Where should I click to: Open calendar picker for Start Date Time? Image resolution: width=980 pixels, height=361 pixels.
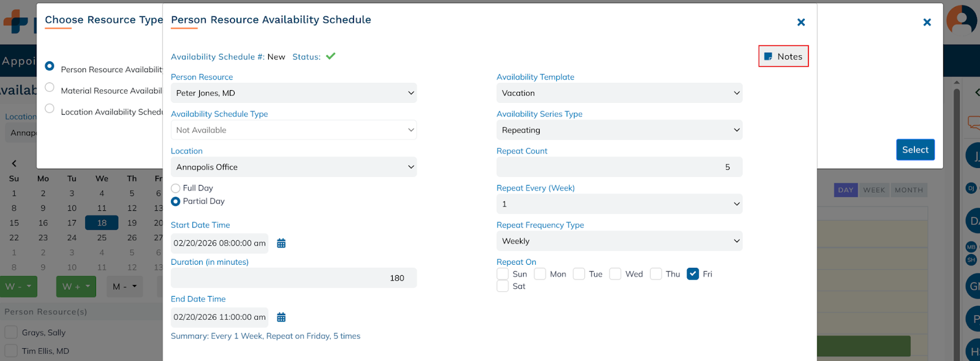coord(281,243)
